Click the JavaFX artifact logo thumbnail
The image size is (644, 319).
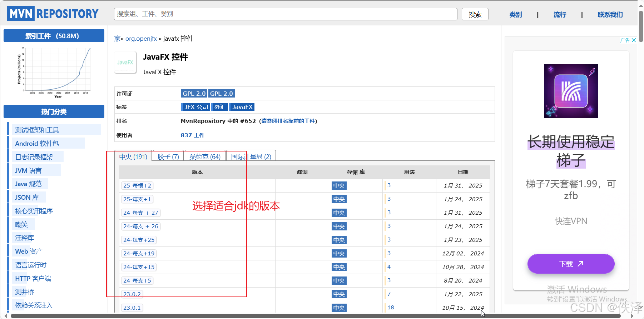point(125,62)
